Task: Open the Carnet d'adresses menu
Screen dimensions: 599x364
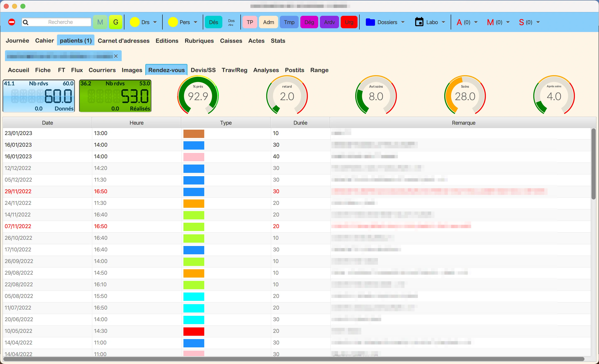Action: (124, 41)
